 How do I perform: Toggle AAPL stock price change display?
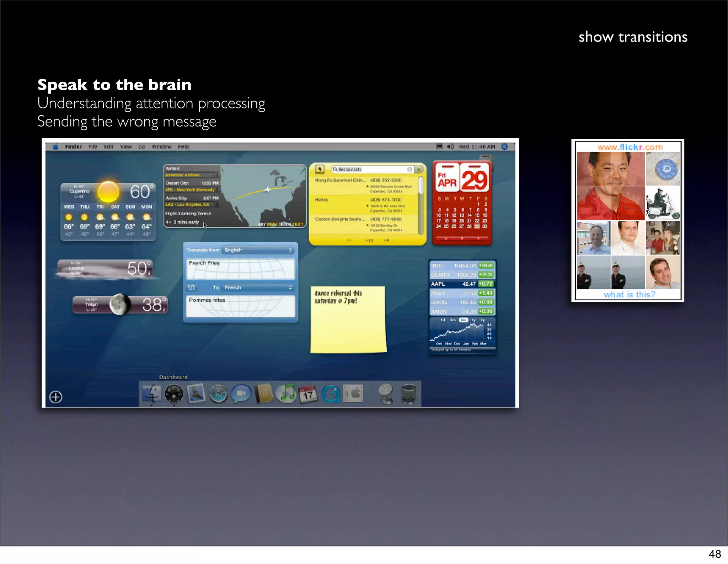(x=486, y=284)
